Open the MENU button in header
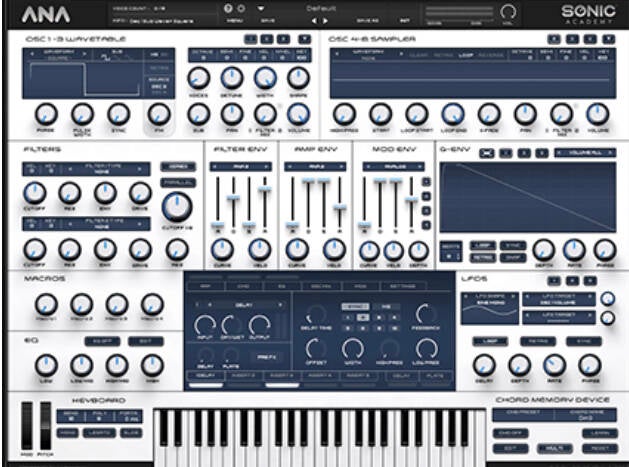Viewport: 629px width, 467px height. point(235,20)
